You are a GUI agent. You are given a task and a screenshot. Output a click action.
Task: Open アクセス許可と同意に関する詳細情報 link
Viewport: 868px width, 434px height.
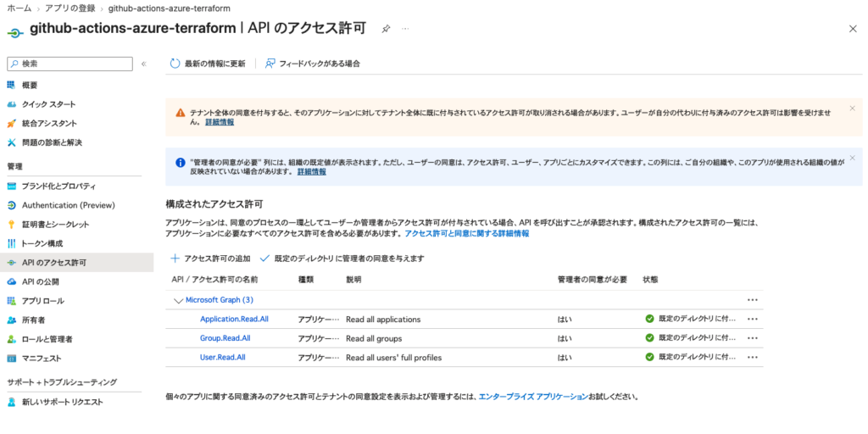467,234
